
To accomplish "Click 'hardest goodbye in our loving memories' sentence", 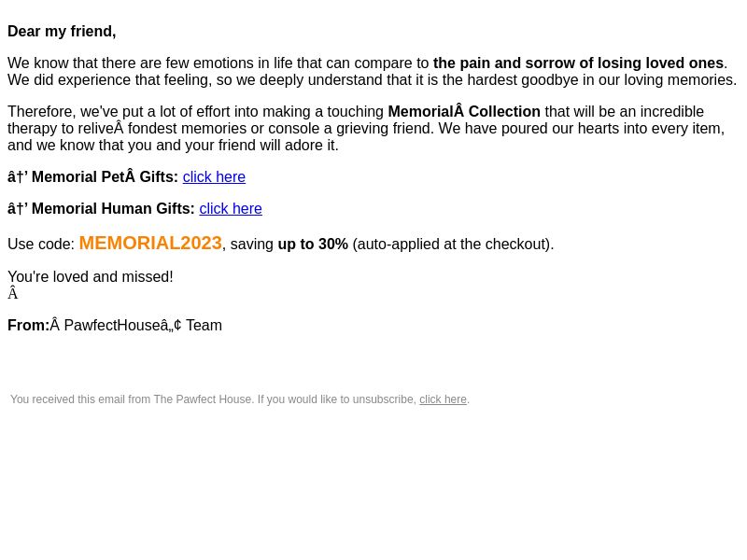I will pos(601,80).
